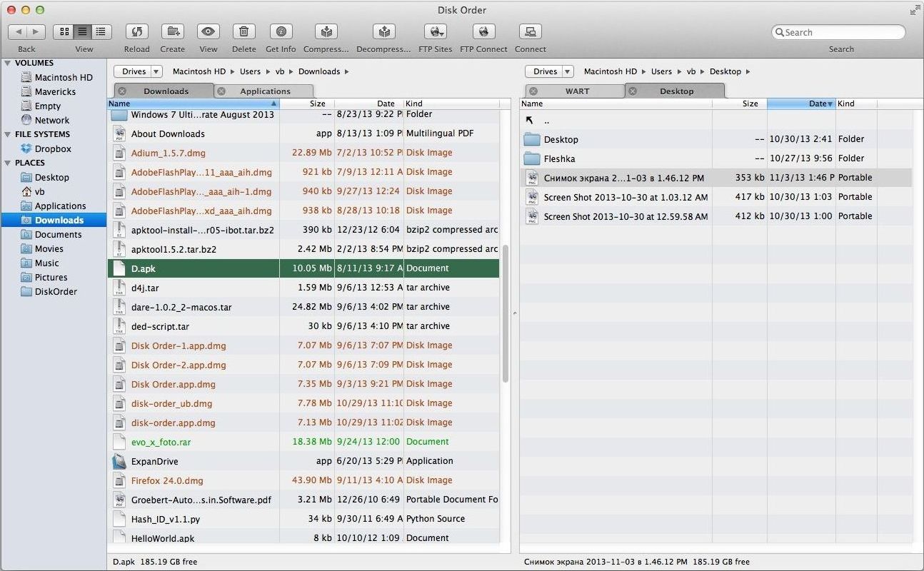Click the Reload toolbar icon
924x571 pixels.
point(136,31)
